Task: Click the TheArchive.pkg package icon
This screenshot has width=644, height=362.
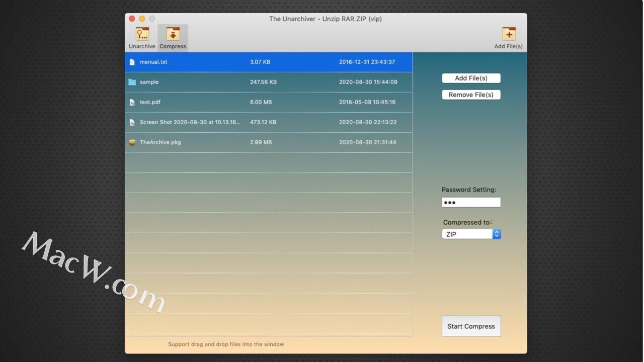Action: pos(132,142)
